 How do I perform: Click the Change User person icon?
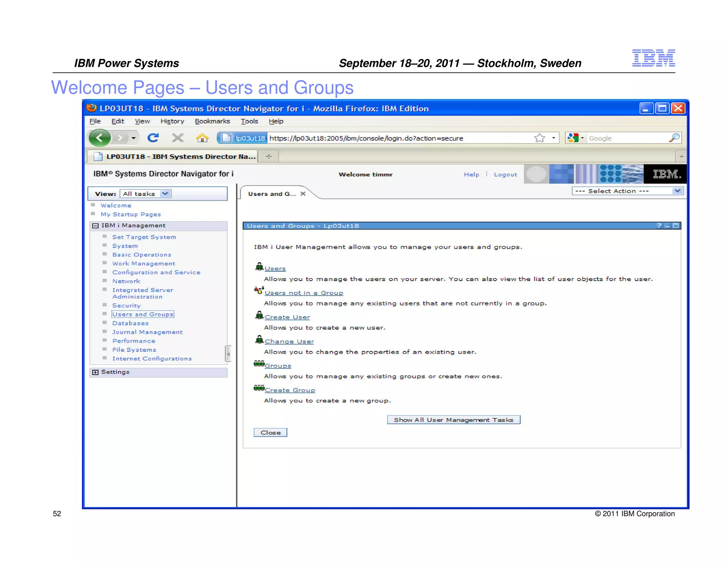[259, 339]
